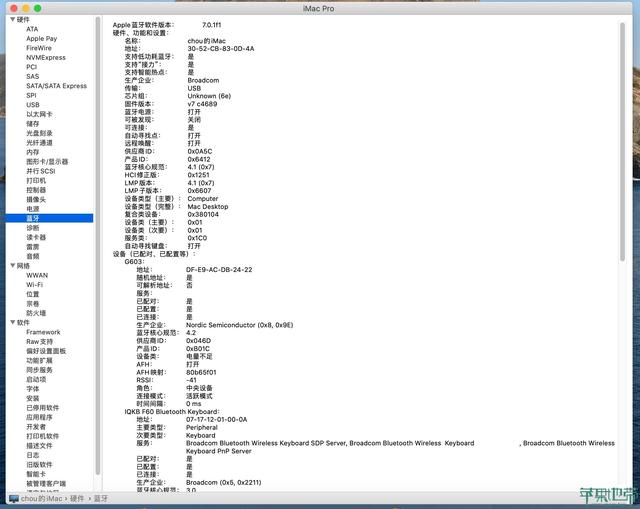Click the detail pane vertical scrollbar

[622, 142]
